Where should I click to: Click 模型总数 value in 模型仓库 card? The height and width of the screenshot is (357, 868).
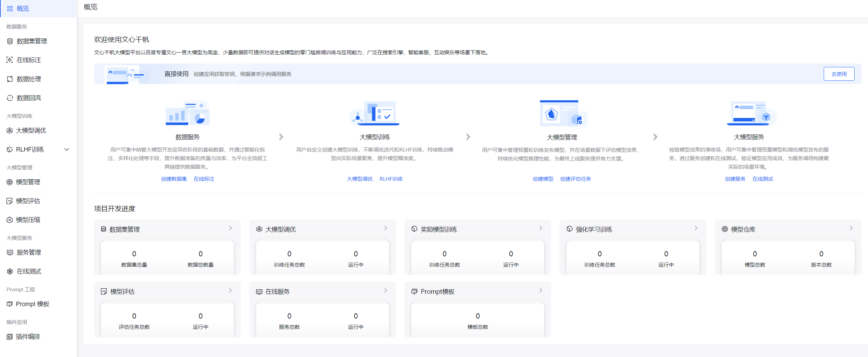[x=755, y=254]
